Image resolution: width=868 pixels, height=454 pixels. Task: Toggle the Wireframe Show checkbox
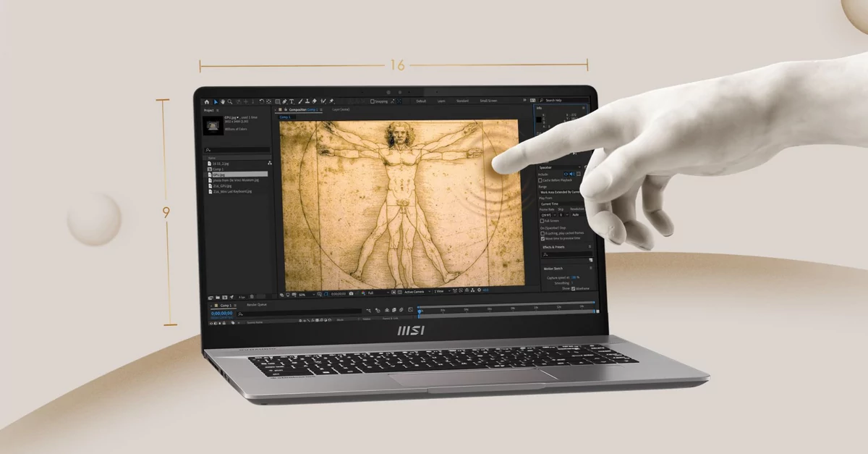coord(573,287)
